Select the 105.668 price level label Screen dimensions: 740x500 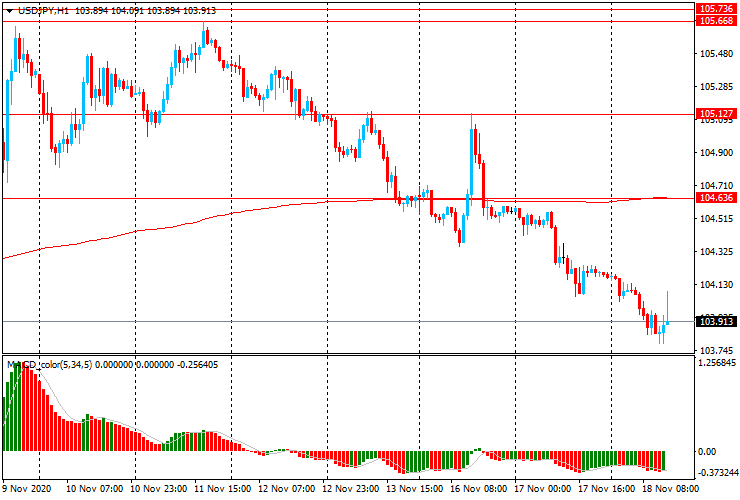point(716,21)
